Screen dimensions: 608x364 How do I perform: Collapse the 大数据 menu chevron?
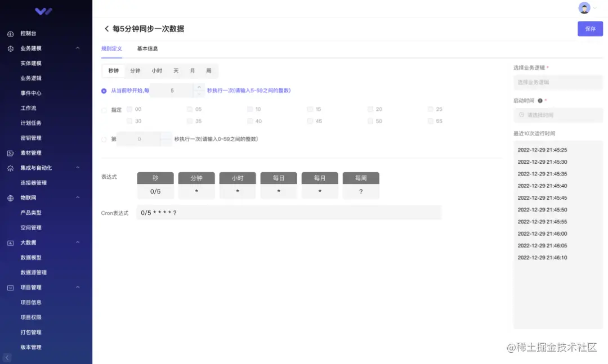(78, 242)
